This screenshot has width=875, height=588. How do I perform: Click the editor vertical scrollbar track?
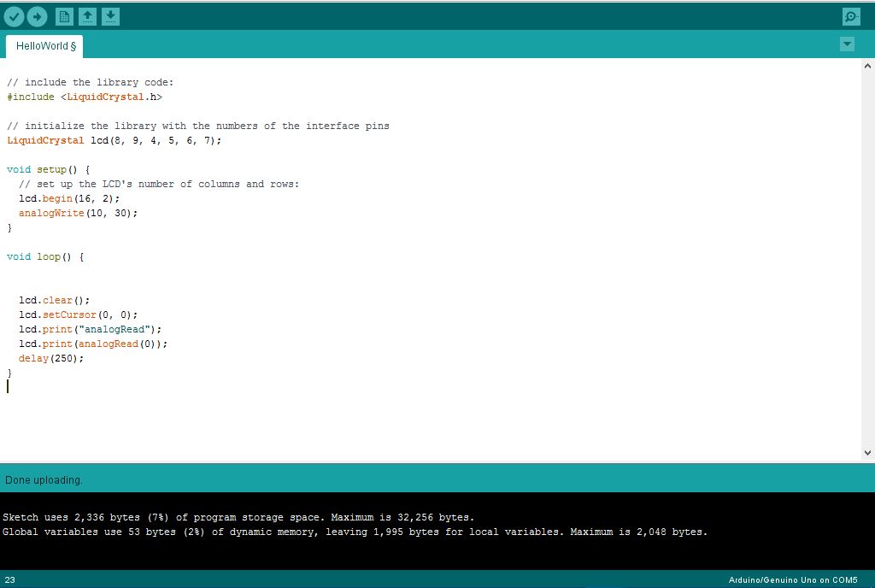click(x=868, y=256)
